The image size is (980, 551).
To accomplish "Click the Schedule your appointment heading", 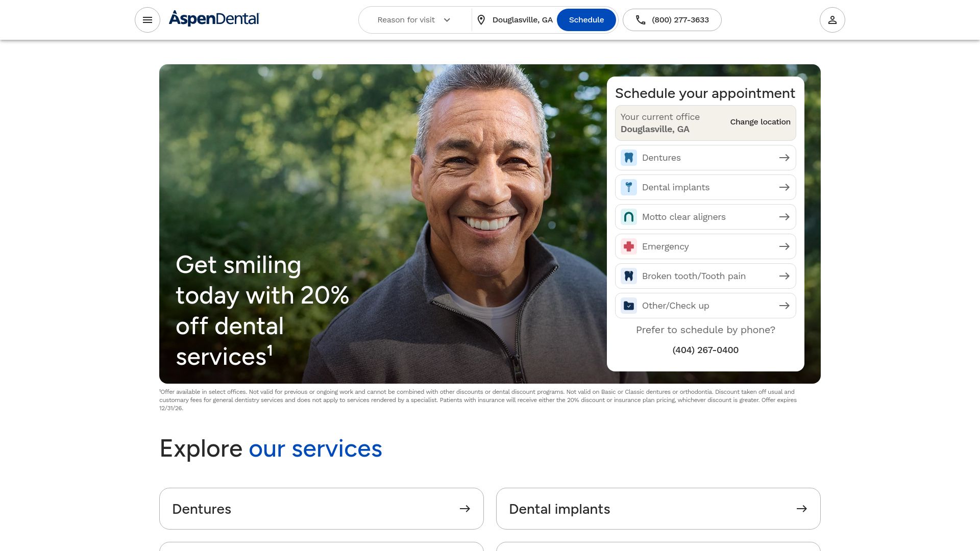I will (705, 93).
